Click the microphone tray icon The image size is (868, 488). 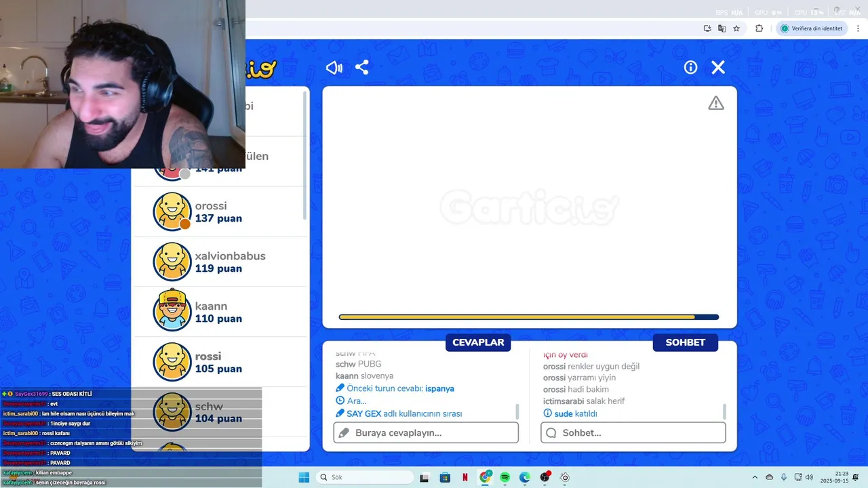point(784,477)
